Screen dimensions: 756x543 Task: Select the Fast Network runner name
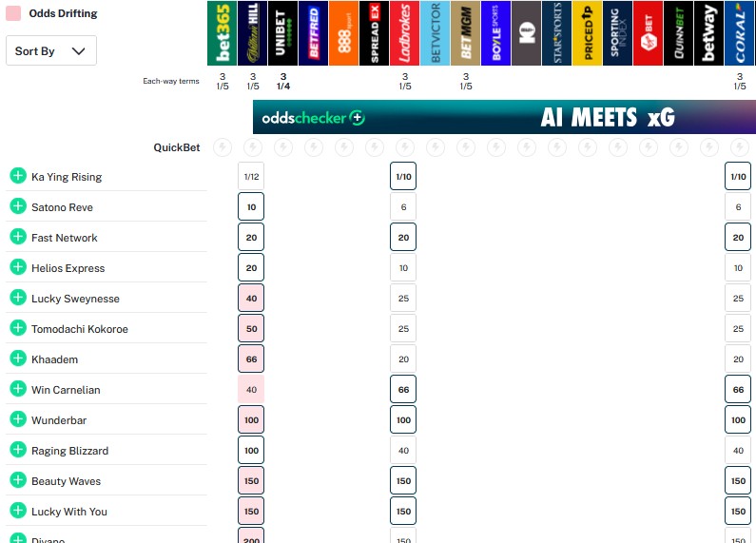coord(65,238)
